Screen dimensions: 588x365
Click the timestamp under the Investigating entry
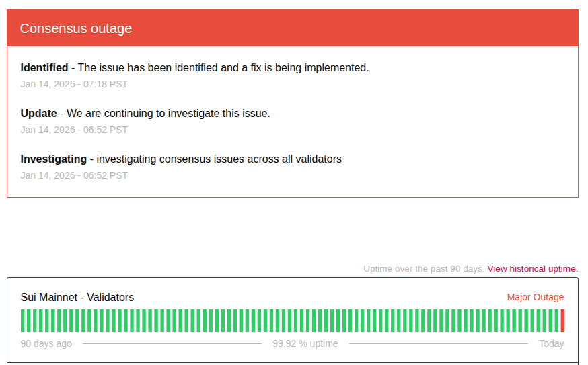coord(74,175)
